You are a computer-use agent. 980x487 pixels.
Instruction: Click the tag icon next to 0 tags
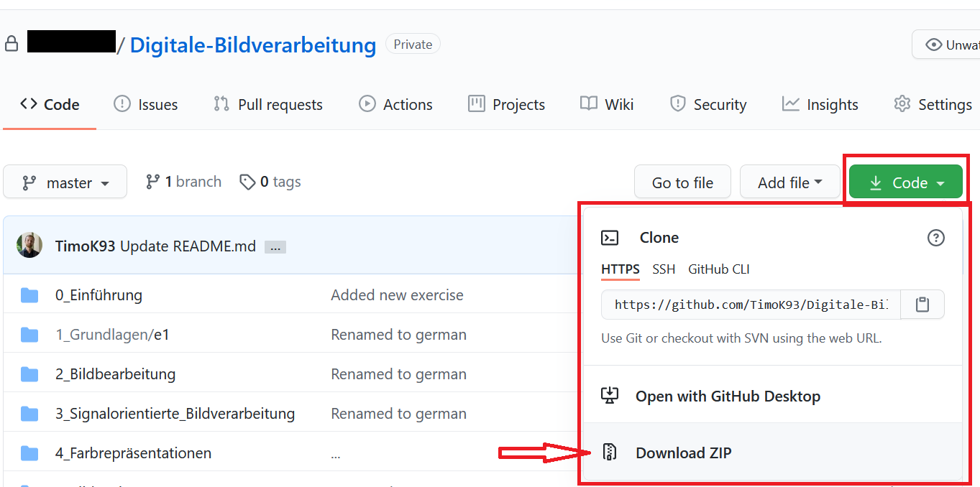[x=247, y=182]
